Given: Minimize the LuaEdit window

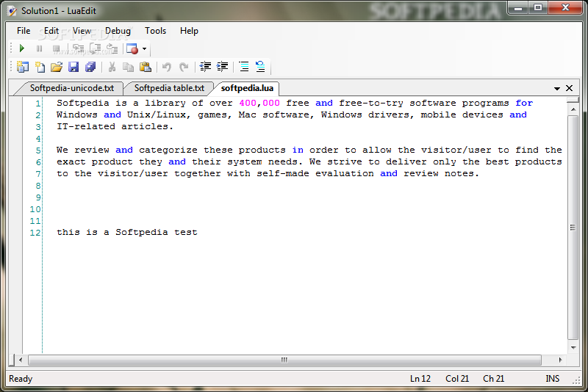Looking at the screenshot, I should pos(518,8).
